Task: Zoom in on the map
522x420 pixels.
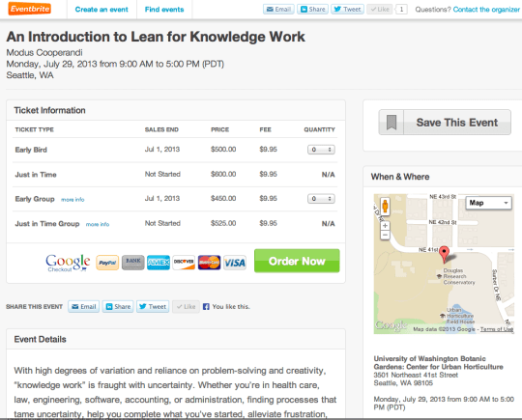Action: (385, 226)
